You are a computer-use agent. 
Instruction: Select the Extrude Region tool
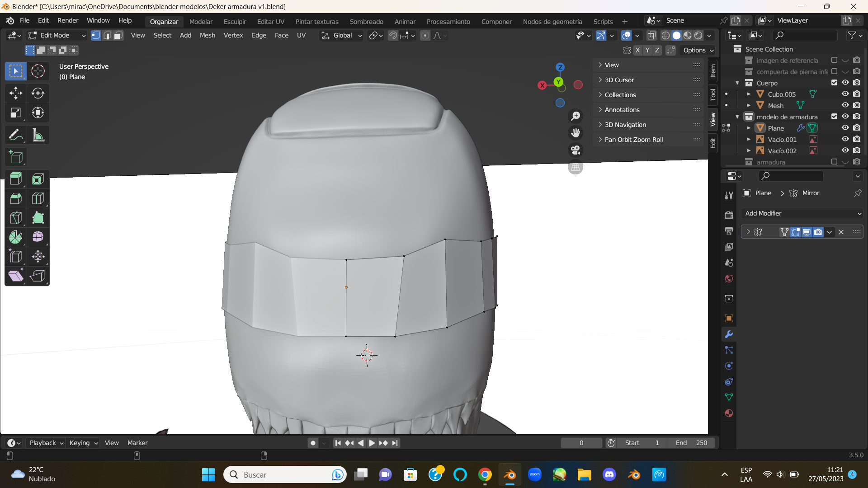tap(15, 179)
